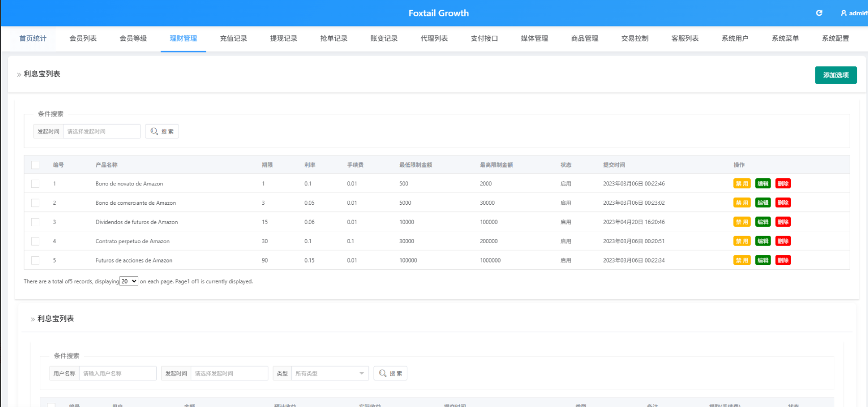The image size is (868, 407).
Task: Open the admin user icon menu
Action: coord(844,13)
